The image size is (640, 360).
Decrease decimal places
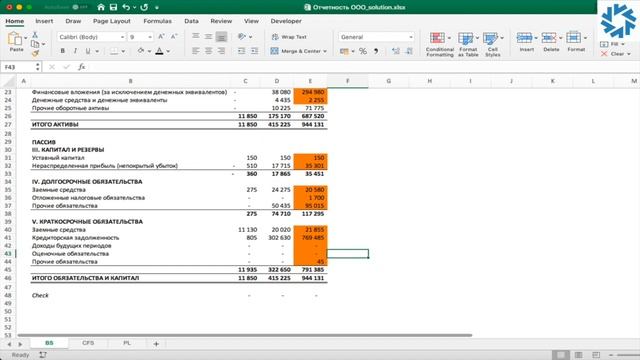(409, 51)
